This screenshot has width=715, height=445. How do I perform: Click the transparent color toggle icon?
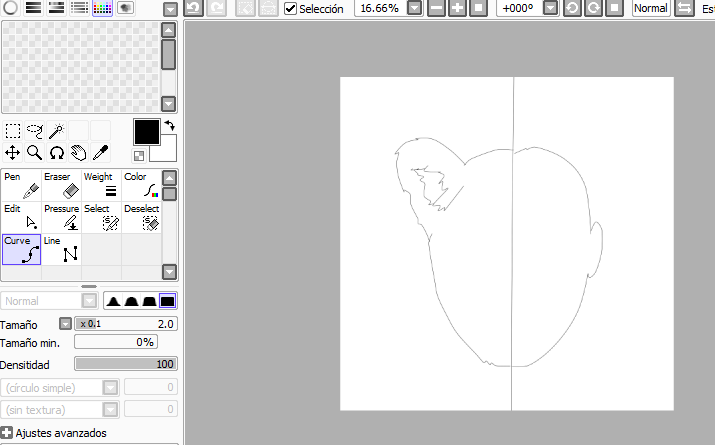click(139, 156)
